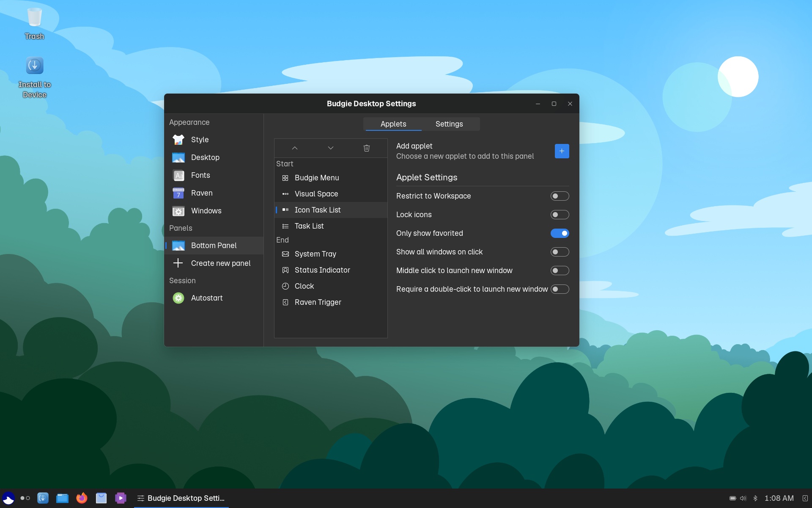This screenshot has height=508, width=812.
Task: Launch Firefox from the bottom panel
Action: coord(82,498)
